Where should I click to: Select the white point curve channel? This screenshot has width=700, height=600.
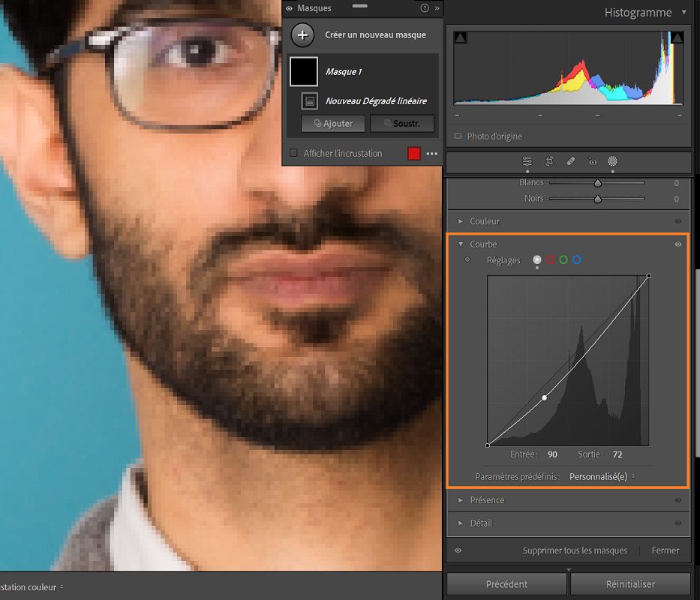click(x=537, y=259)
